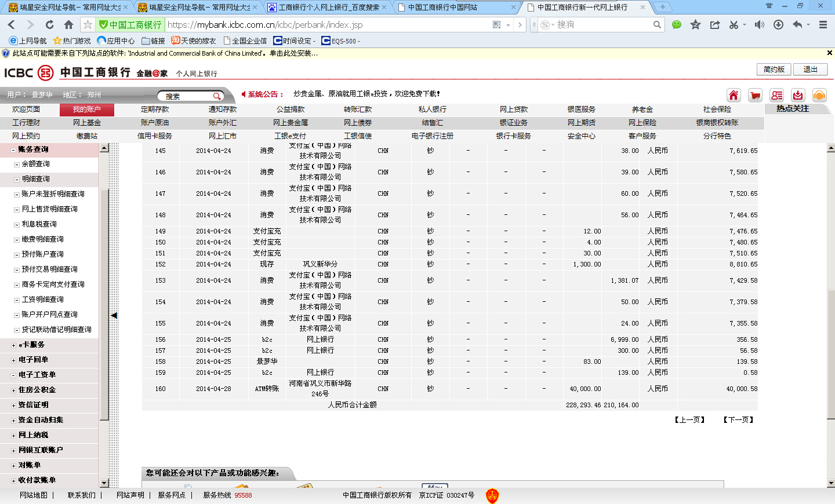835x504 pixels.
Task: Click the sidebar scrollbar down arrow
Action: 104,483
